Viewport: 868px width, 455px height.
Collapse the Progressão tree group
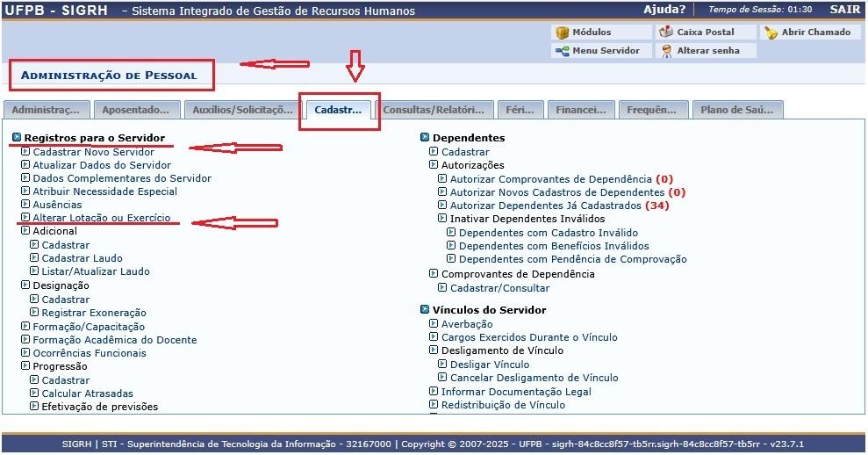(25, 366)
